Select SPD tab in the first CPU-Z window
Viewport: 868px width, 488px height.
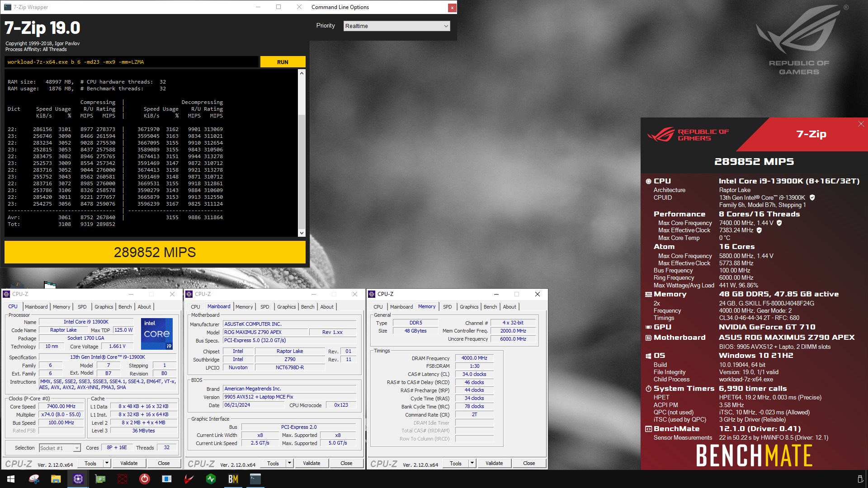tap(82, 307)
